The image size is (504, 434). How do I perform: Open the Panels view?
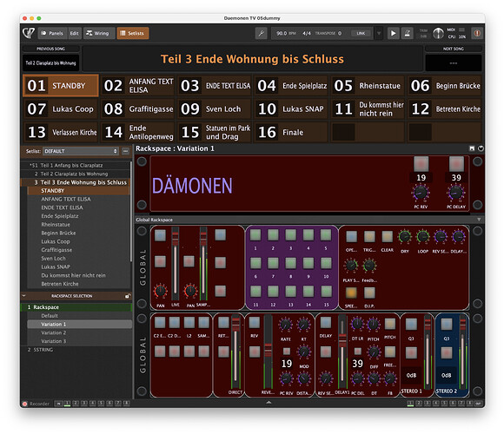point(52,33)
